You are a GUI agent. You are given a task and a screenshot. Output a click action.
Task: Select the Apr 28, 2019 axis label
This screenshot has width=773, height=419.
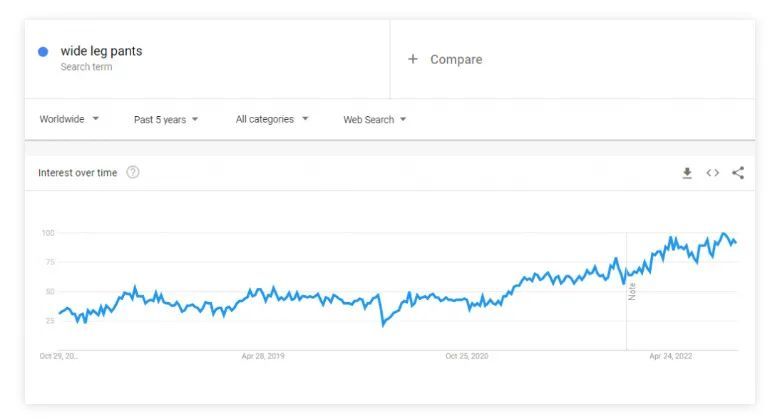263,356
